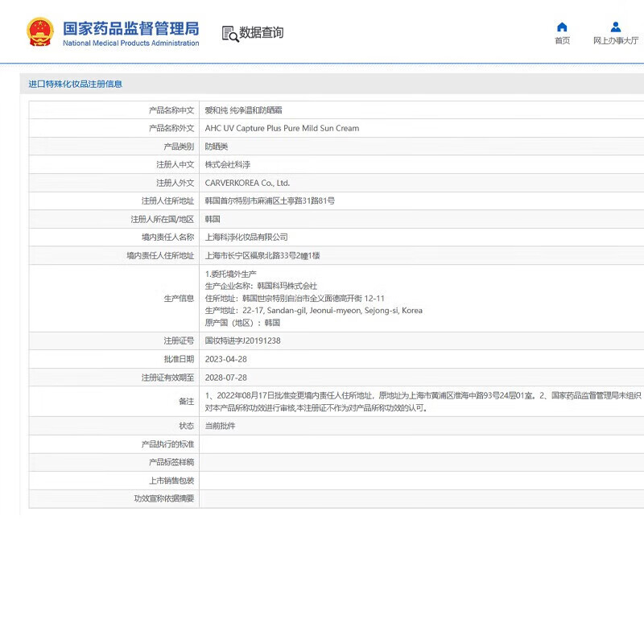This screenshot has height=644, width=644.
Task: Click the 首页 text link
Action: pos(562,40)
